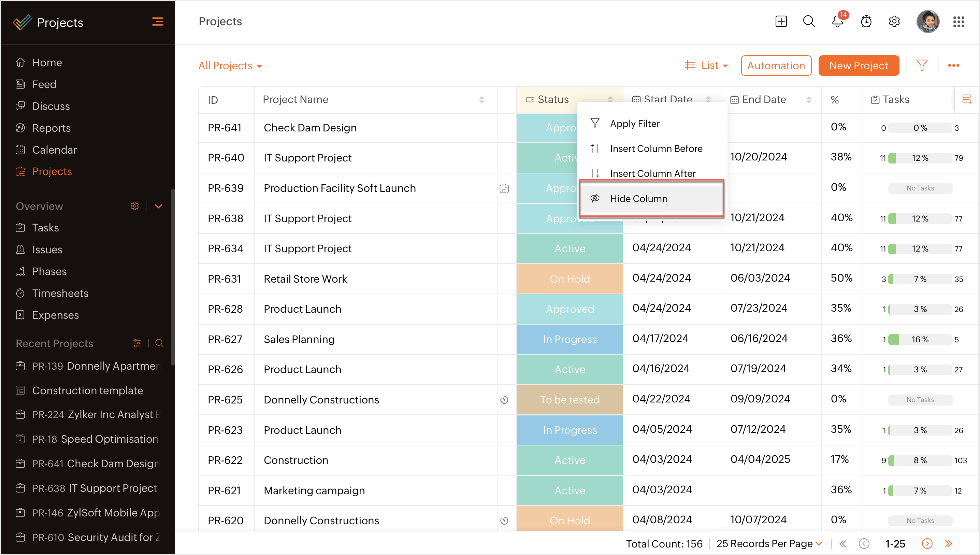Open 25 Records Per Page dropdown
980x555 pixels.
(x=768, y=543)
